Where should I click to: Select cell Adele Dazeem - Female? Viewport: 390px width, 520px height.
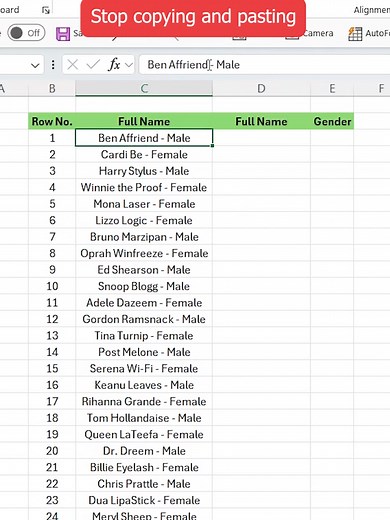coord(144,303)
